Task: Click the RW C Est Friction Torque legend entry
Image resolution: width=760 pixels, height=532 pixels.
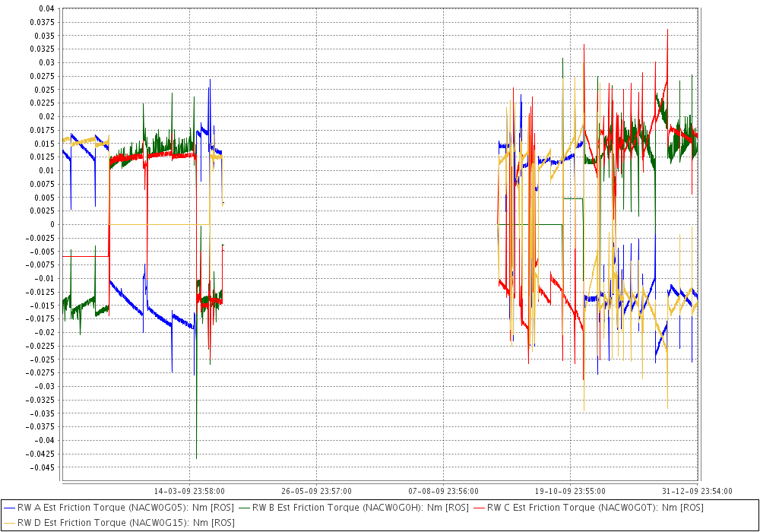Action: click(x=588, y=508)
